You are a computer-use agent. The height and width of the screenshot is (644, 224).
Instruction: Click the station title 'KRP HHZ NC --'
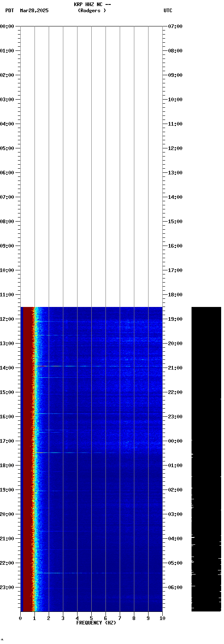pyautogui.click(x=92, y=4)
